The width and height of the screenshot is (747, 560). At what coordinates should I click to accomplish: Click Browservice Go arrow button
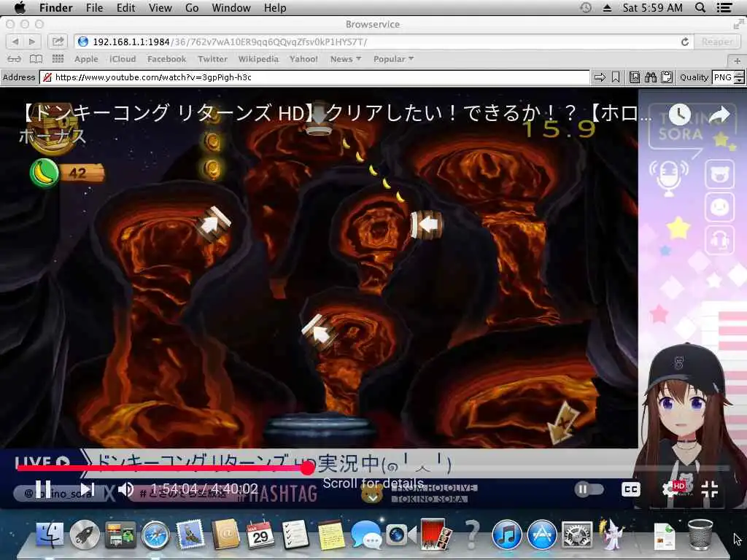600,77
